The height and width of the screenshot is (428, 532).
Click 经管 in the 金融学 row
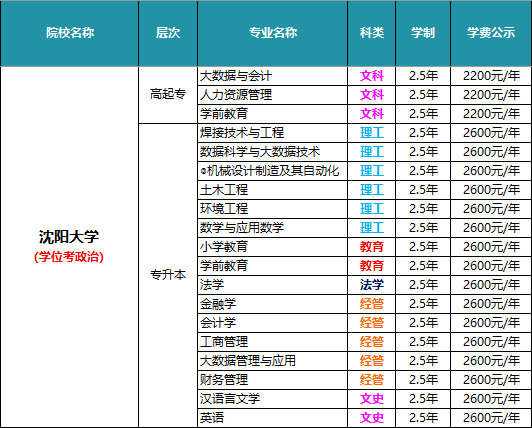372,304
